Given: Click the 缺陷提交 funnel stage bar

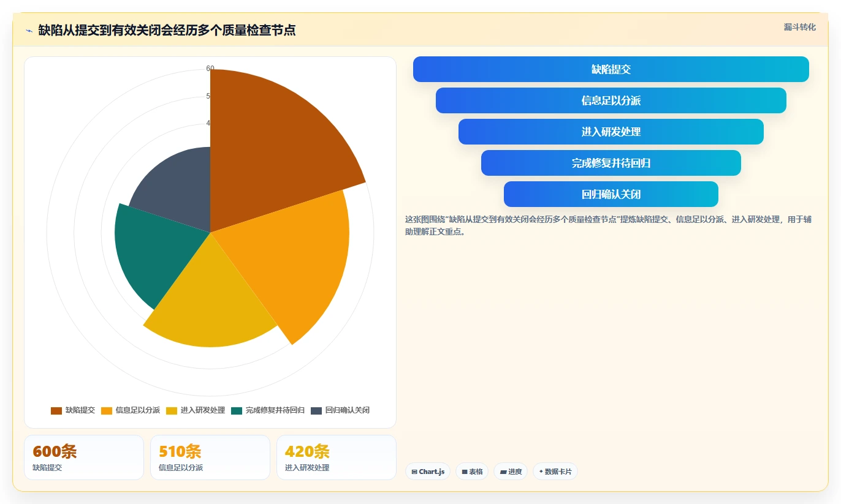Looking at the screenshot, I should [611, 69].
